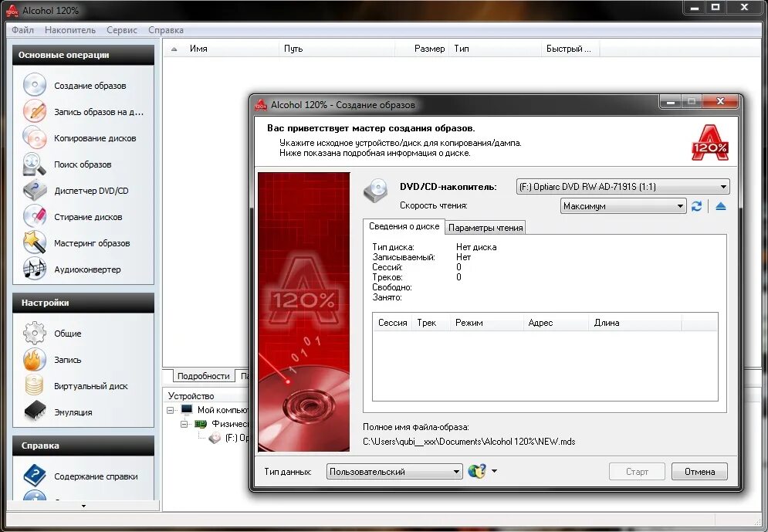Switch to the Сведения о диске tab

click(x=404, y=226)
